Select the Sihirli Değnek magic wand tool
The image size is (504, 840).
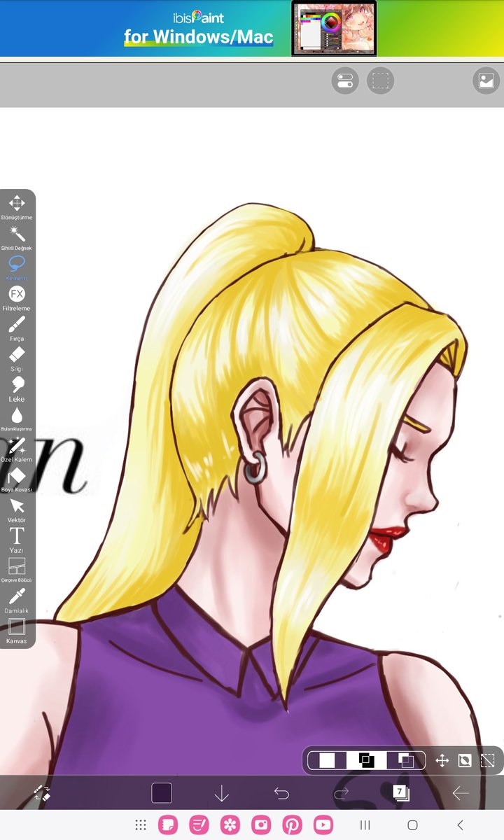17,237
